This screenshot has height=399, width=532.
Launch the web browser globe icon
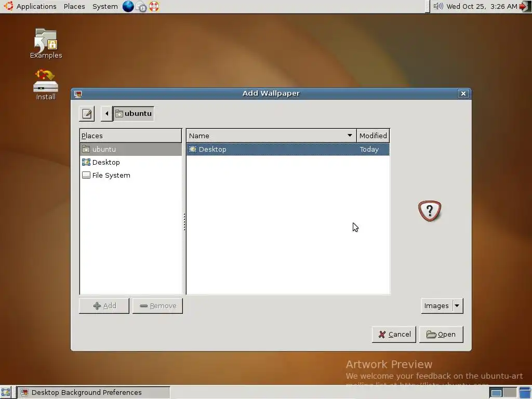point(128,6)
